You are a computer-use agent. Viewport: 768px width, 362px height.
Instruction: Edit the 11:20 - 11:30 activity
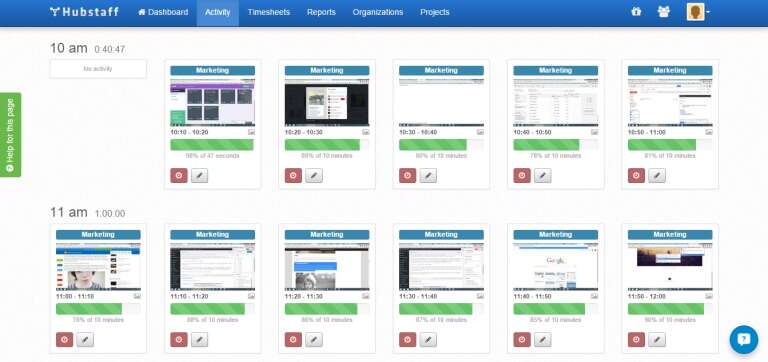coord(313,339)
